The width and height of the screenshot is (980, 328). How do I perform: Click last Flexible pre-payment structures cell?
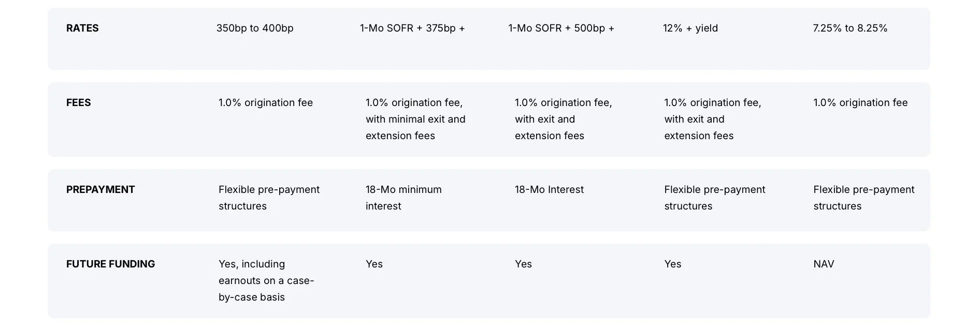point(864,198)
